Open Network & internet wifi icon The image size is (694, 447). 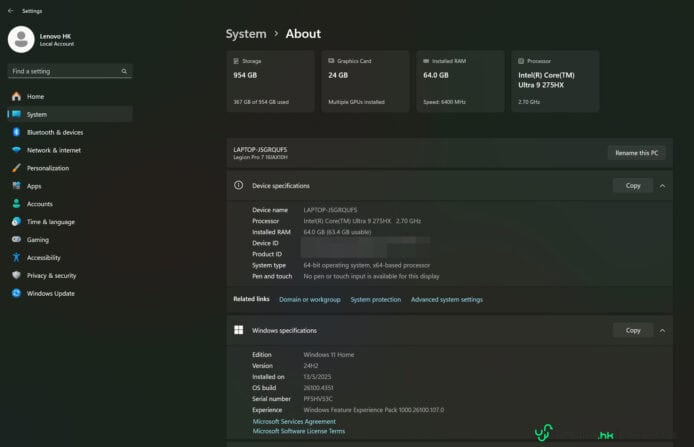16,150
